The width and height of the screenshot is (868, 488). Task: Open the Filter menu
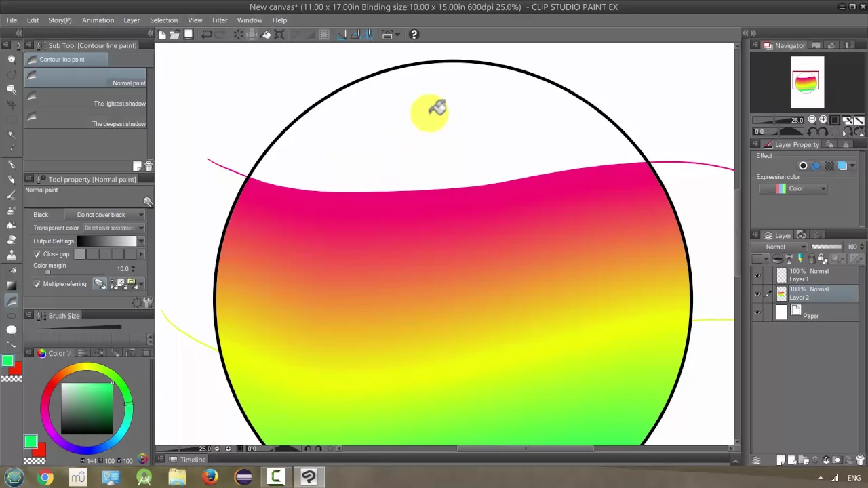(220, 20)
